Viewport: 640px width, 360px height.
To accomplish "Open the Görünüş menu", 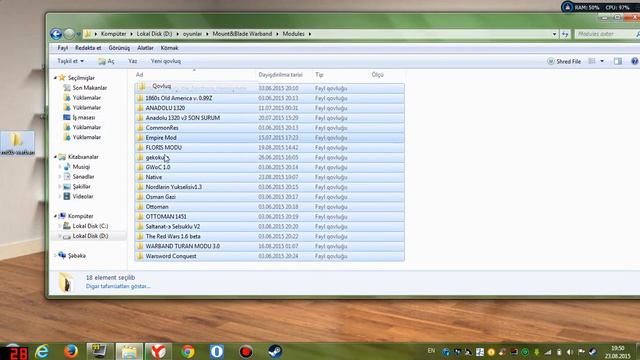I will point(119,48).
